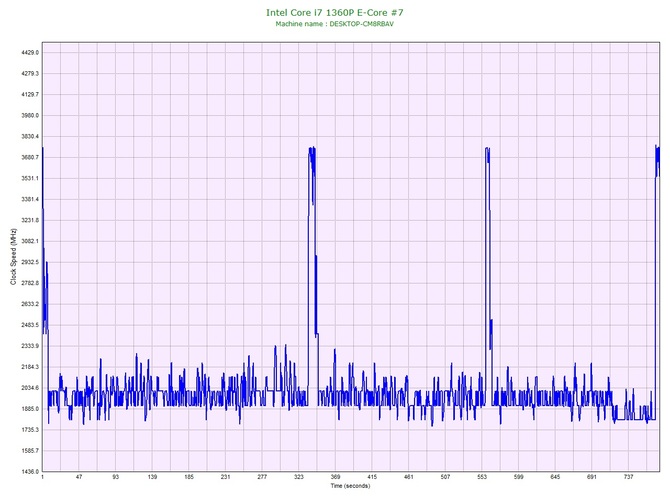Click the chart title 'Intel Core i7 1360P E-Core #7'
The height and width of the screenshot is (503, 670).
pos(335,12)
